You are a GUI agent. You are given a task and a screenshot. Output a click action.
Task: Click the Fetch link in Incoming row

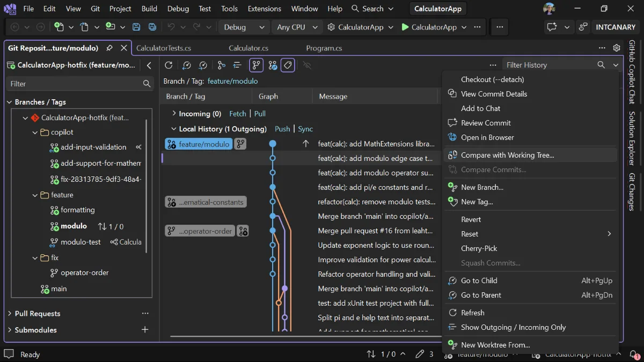point(238,114)
